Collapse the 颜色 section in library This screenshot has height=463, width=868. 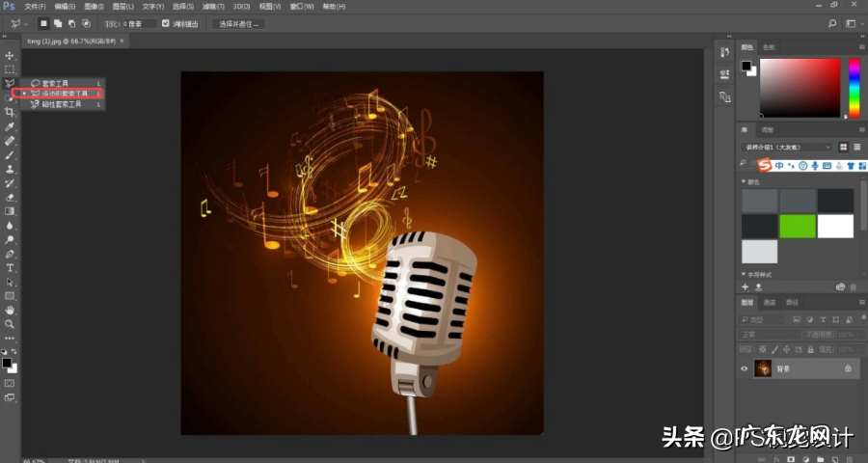pos(744,181)
